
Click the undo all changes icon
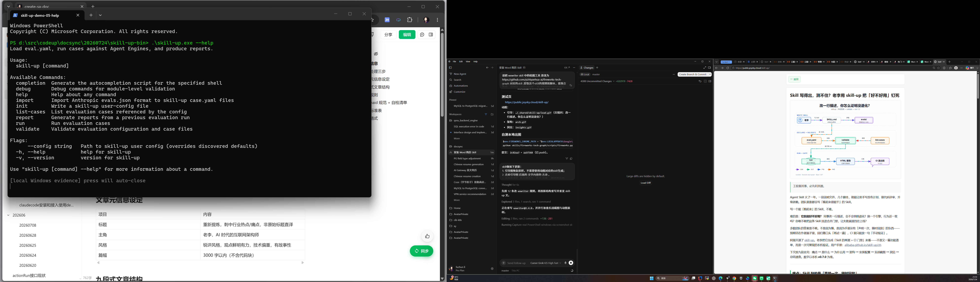pos(700,81)
